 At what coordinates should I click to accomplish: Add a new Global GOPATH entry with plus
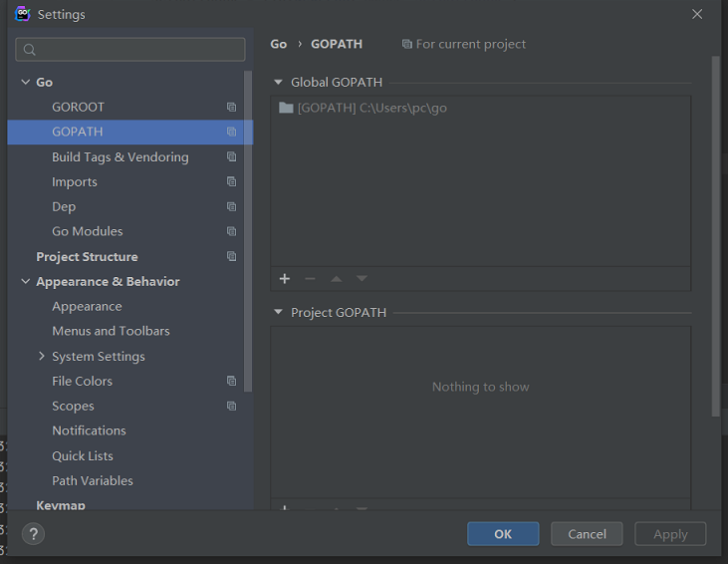tap(285, 279)
